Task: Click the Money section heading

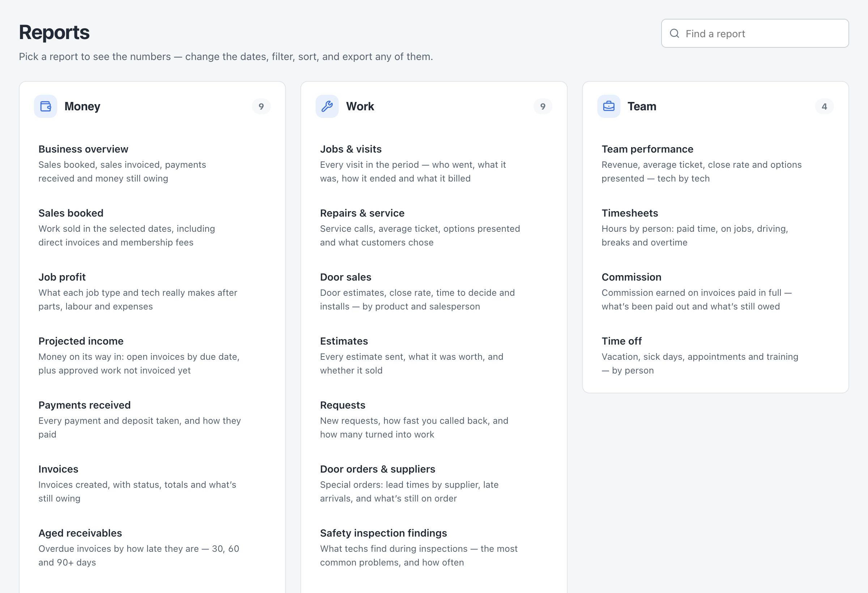Action: [x=82, y=106]
